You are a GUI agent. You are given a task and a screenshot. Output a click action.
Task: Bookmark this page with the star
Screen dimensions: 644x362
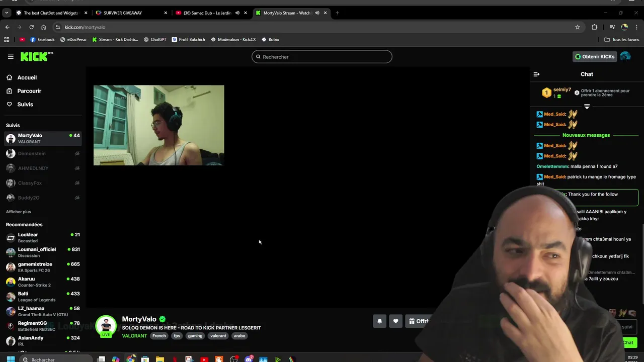(578, 27)
